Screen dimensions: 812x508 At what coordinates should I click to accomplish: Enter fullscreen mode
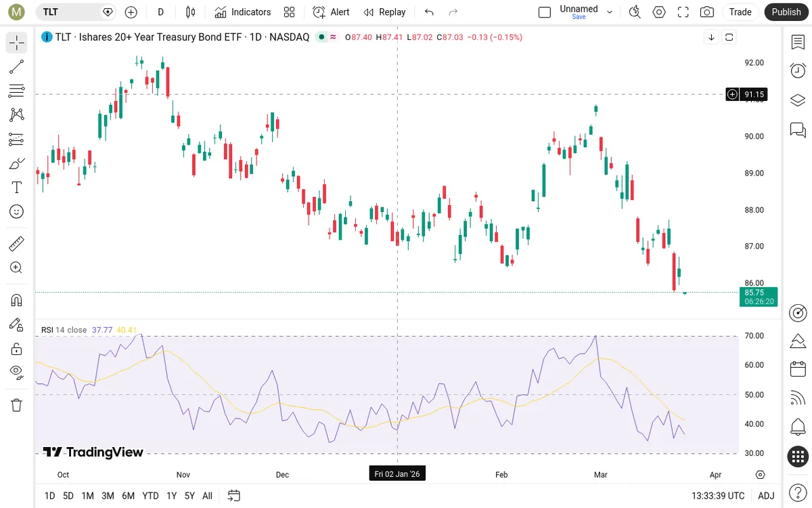(683, 12)
